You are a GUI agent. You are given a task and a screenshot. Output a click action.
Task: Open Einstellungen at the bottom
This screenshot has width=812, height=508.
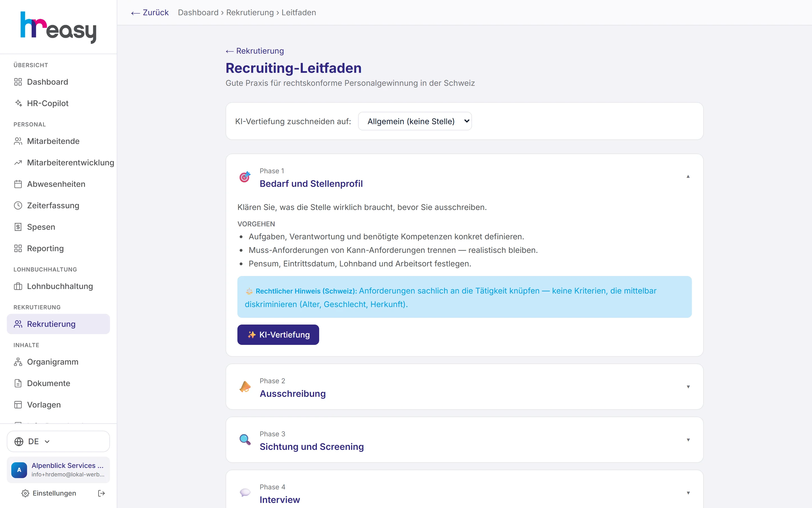tap(49, 493)
